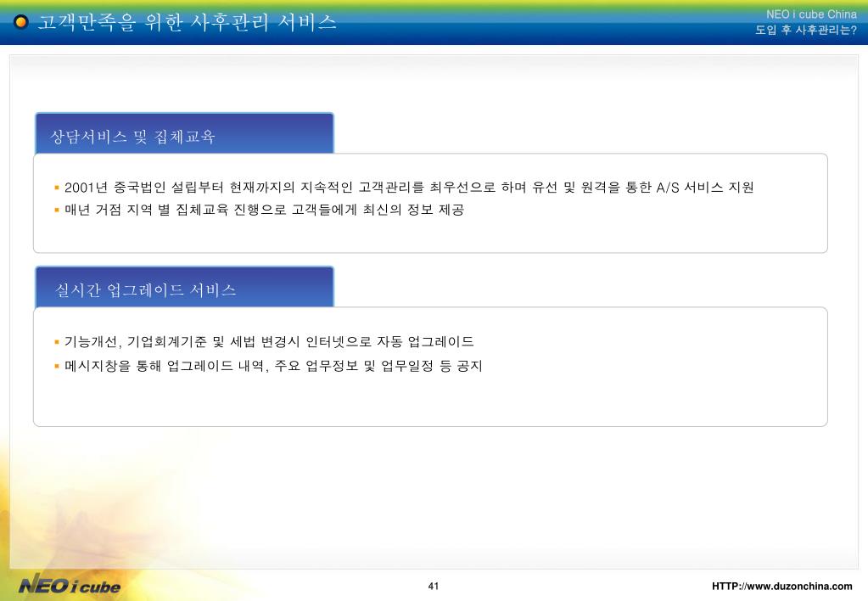
Task: Click the 도입 후 사후관리는? subtitle
Action: (x=806, y=30)
